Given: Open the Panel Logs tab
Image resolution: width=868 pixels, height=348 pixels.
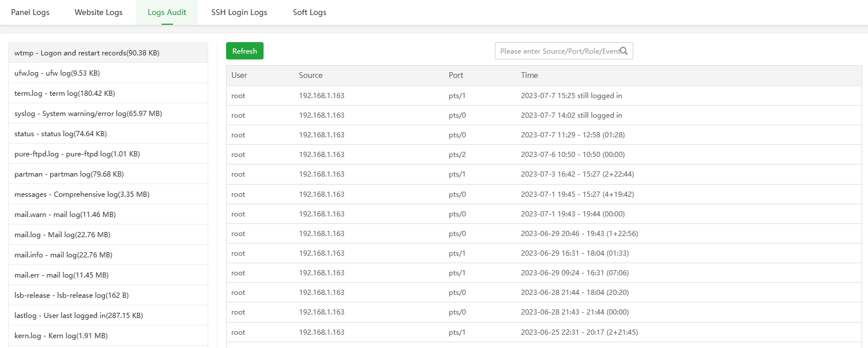Looking at the screenshot, I should (x=30, y=12).
